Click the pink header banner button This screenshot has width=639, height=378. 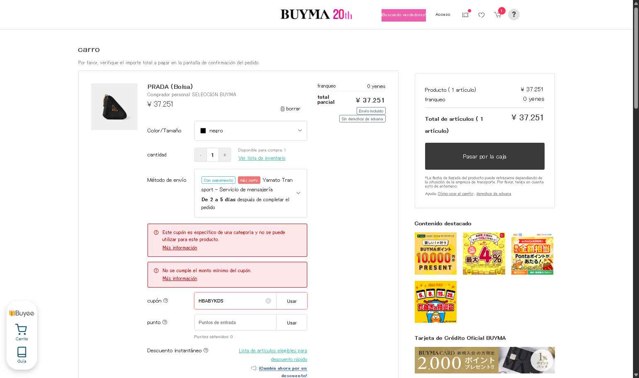pos(403,15)
